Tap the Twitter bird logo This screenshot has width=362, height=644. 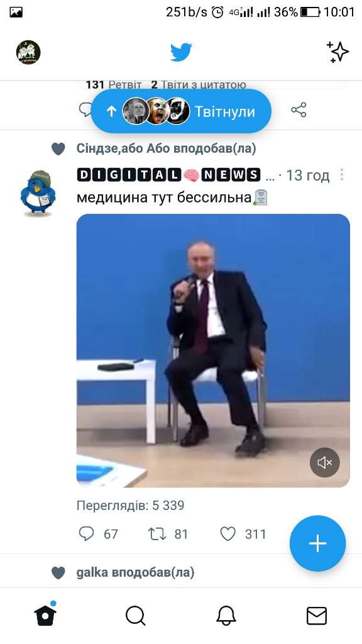click(181, 52)
